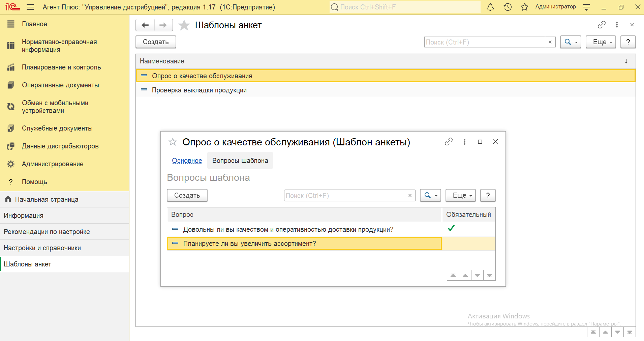Click the 1C logo icon
The image size is (644, 341).
12,7
